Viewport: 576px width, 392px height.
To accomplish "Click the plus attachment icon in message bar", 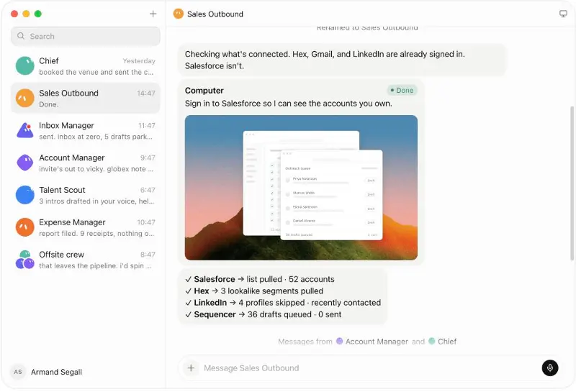I will pyautogui.click(x=191, y=368).
